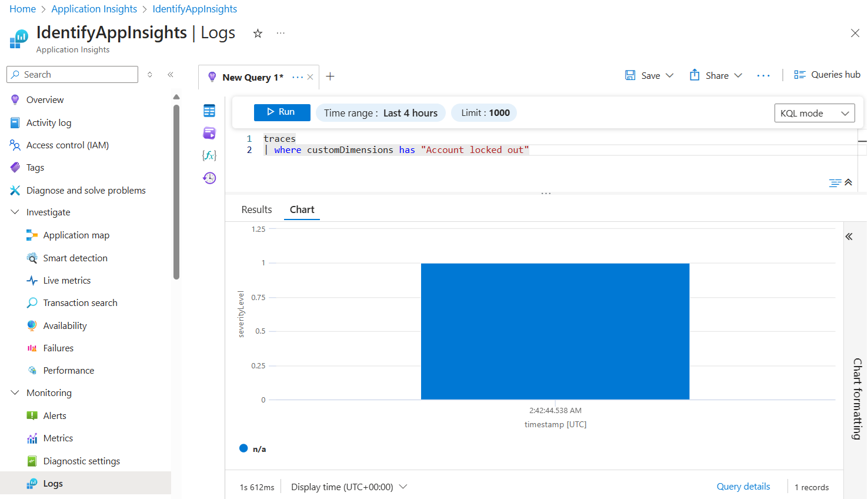Toggle the n/a legend color dot
The height and width of the screenshot is (499, 868).
(243, 448)
